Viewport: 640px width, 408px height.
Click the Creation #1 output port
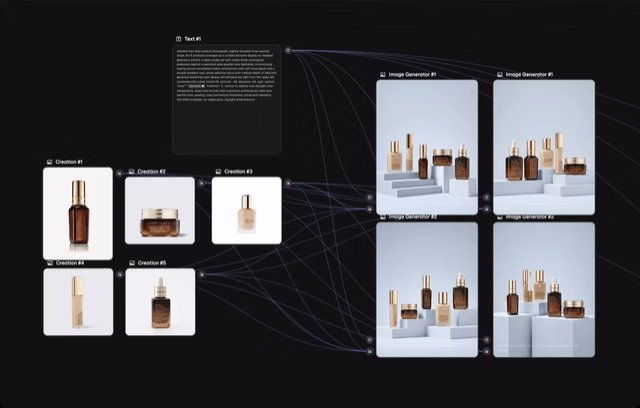tap(119, 173)
